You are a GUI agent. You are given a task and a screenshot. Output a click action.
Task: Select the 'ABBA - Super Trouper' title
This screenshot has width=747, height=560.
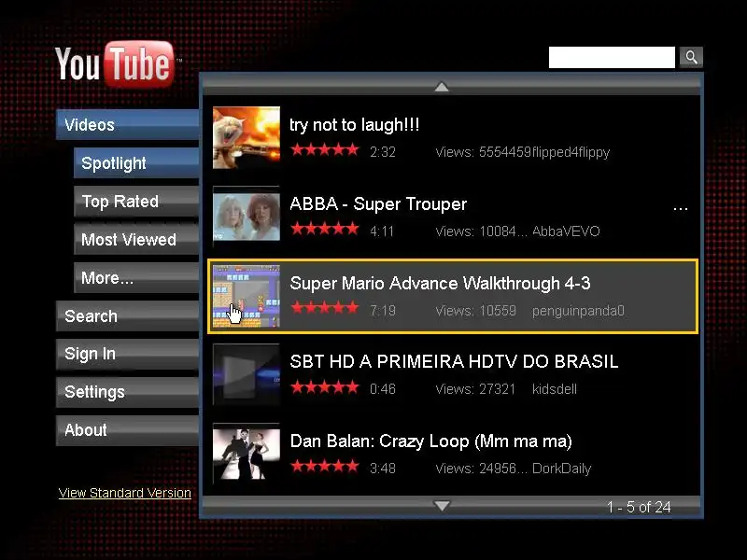(378, 204)
